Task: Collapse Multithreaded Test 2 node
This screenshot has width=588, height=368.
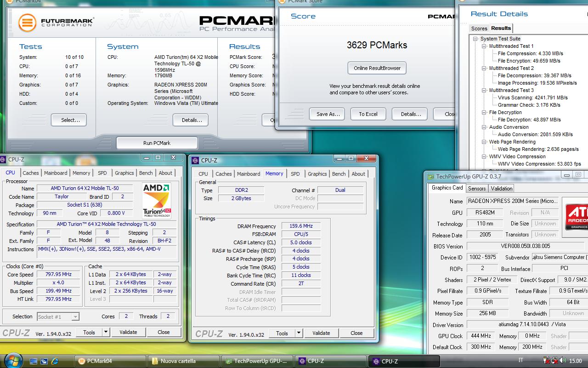Action: click(484, 69)
